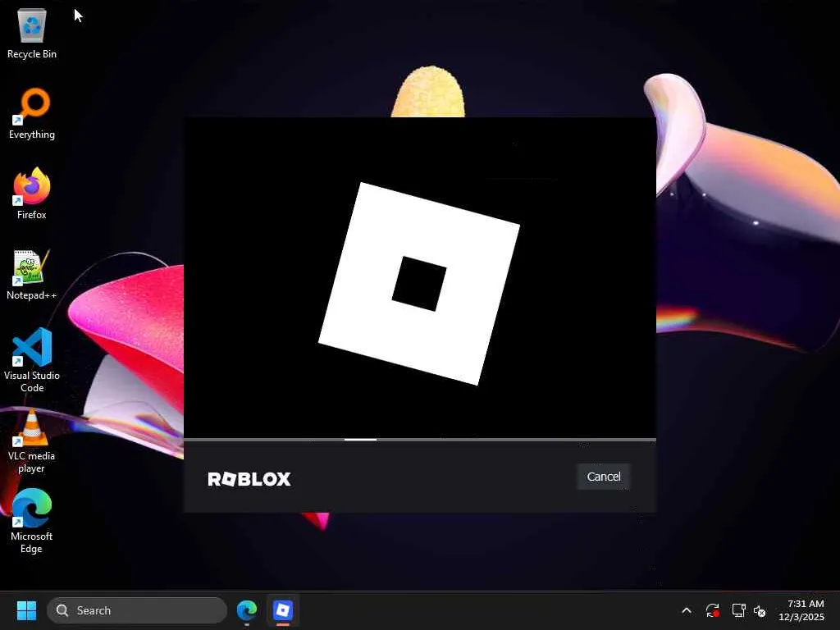Select the Everything search shortcut
840x630 pixels.
(x=32, y=113)
